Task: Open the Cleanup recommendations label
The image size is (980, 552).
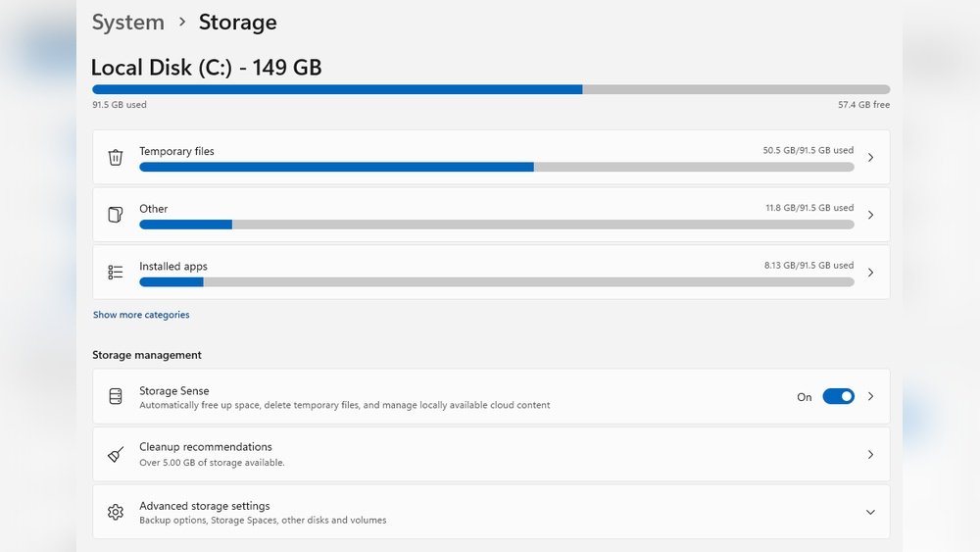Action: tap(206, 447)
